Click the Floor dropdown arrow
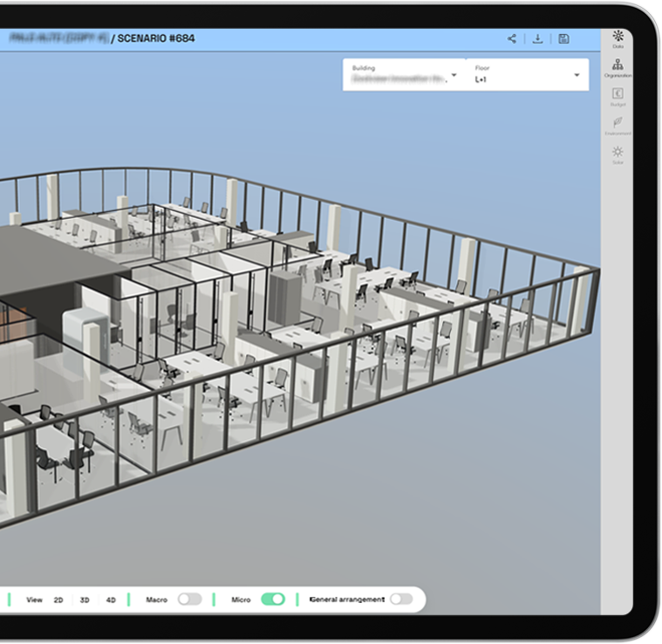662x644 pixels. coord(577,75)
